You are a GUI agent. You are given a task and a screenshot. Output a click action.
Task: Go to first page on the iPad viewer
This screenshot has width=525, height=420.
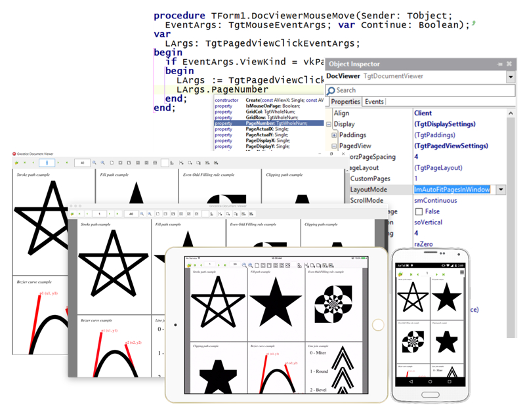[196, 265]
